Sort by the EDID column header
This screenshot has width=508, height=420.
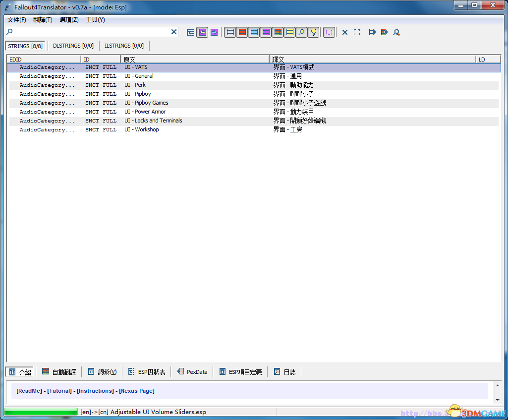(44, 60)
